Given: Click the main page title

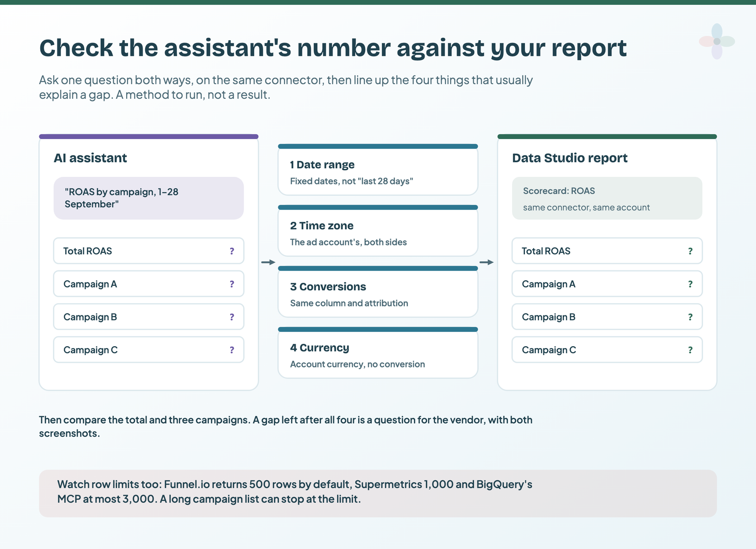Looking at the screenshot, I should click(x=333, y=48).
